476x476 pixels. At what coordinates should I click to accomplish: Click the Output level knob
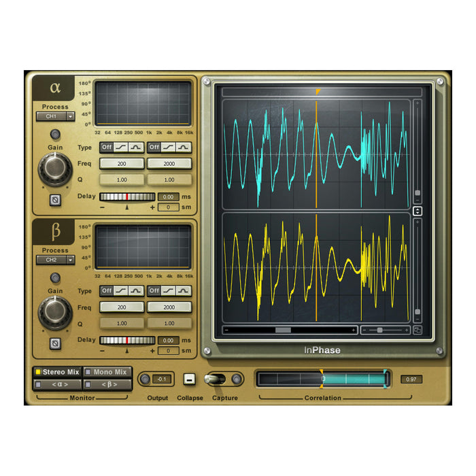coord(145,379)
